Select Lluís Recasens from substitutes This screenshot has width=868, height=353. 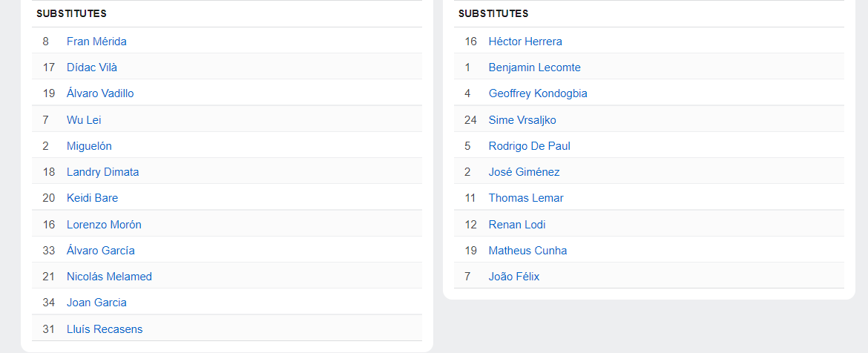coord(105,329)
